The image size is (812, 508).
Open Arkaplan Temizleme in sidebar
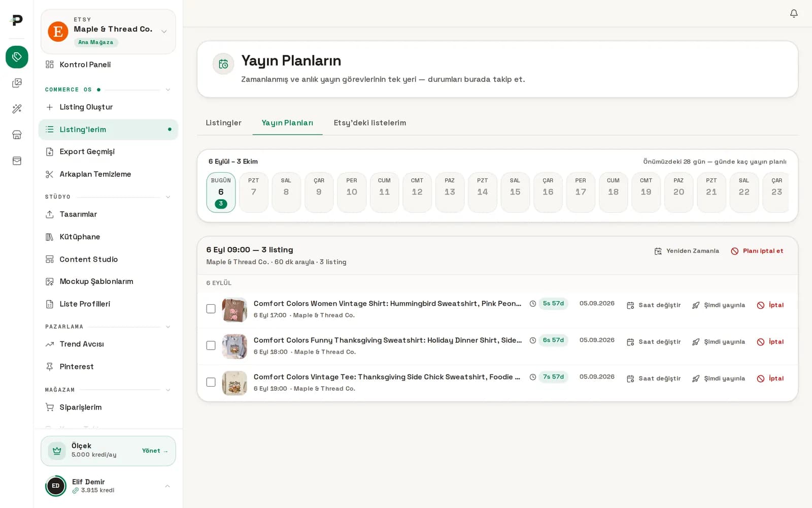pos(108,174)
